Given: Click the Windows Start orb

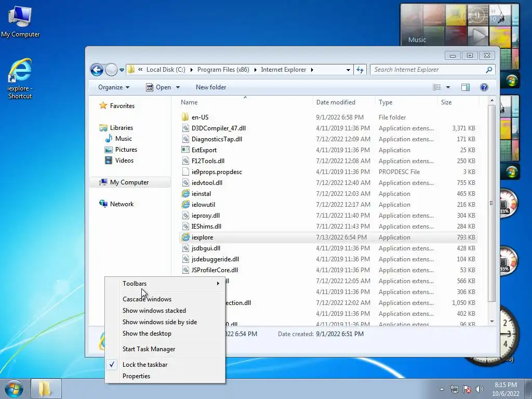Looking at the screenshot, I should click(x=14, y=389).
